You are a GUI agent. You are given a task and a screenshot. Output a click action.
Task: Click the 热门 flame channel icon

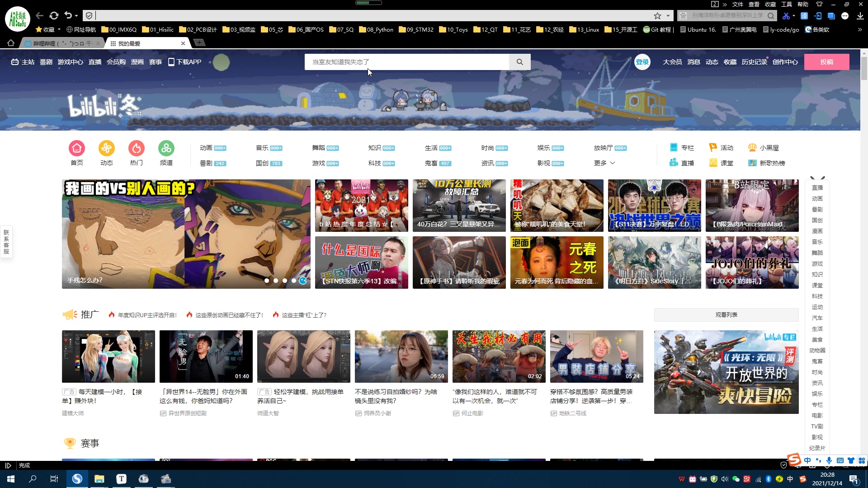point(137,148)
